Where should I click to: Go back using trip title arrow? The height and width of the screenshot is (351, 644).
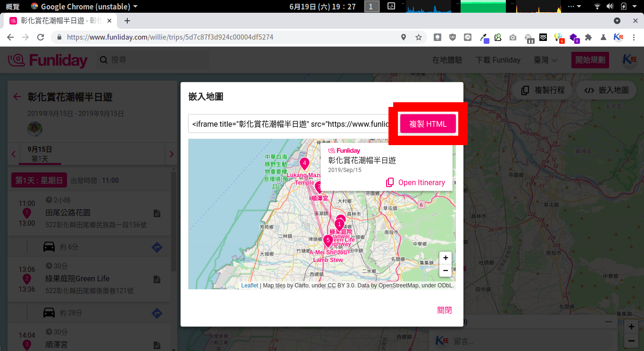[17, 97]
